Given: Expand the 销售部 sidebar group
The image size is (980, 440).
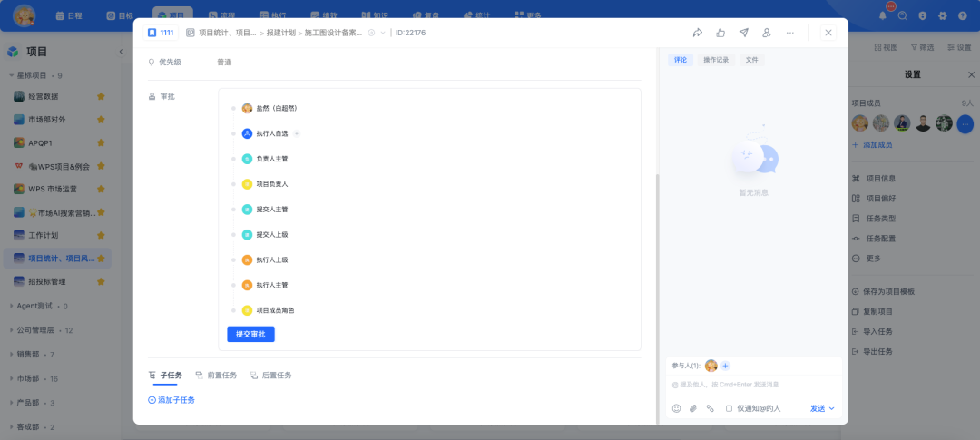Looking at the screenshot, I should click(x=11, y=355).
